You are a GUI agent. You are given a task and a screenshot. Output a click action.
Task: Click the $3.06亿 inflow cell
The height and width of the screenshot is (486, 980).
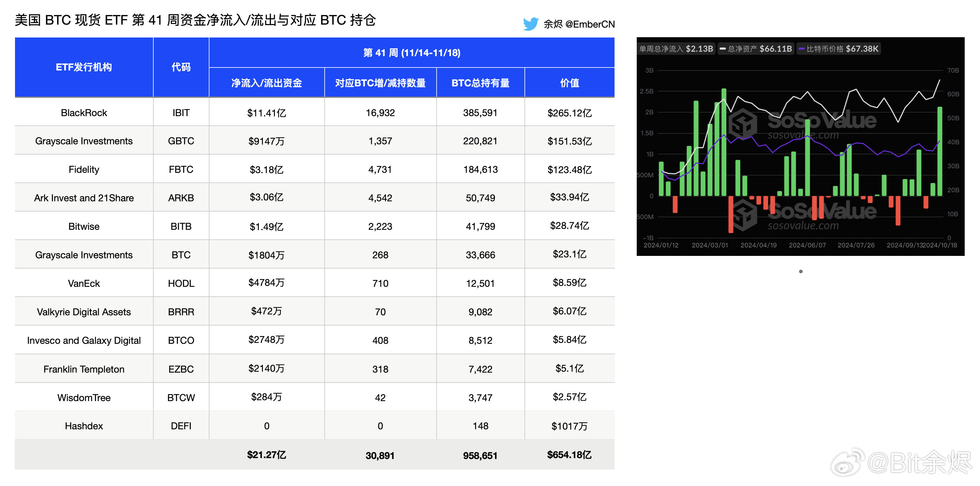click(x=267, y=197)
